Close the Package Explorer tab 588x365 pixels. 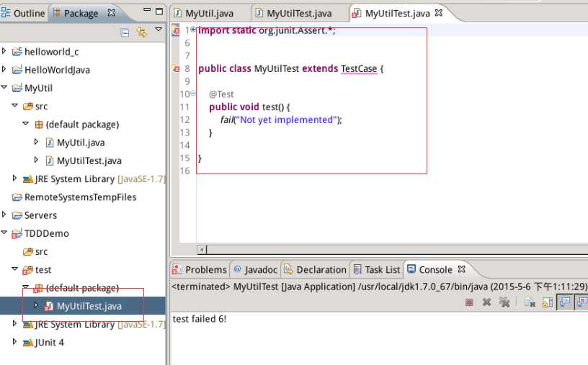pos(112,13)
